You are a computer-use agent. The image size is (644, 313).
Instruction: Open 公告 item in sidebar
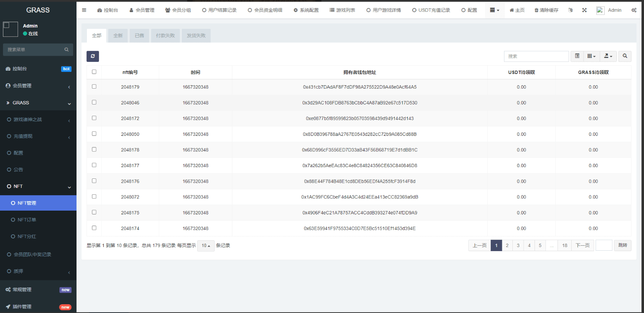tap(38, 170)
